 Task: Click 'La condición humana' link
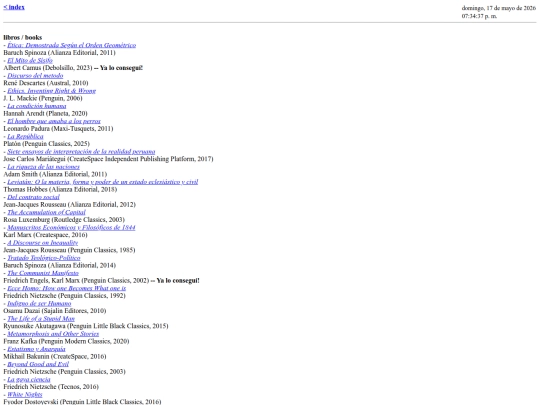pyautogui.click(x=37, y=106)
